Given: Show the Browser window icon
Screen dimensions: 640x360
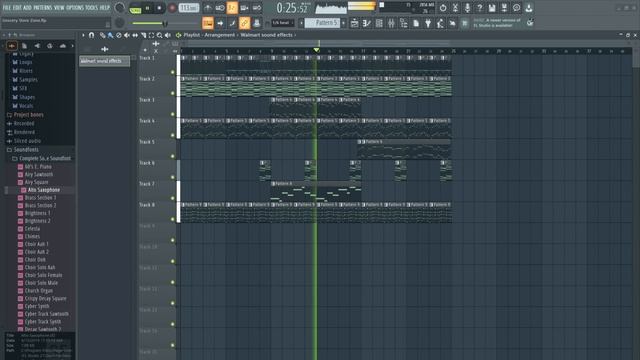Looking at the screenshot, I should [403, 23].
